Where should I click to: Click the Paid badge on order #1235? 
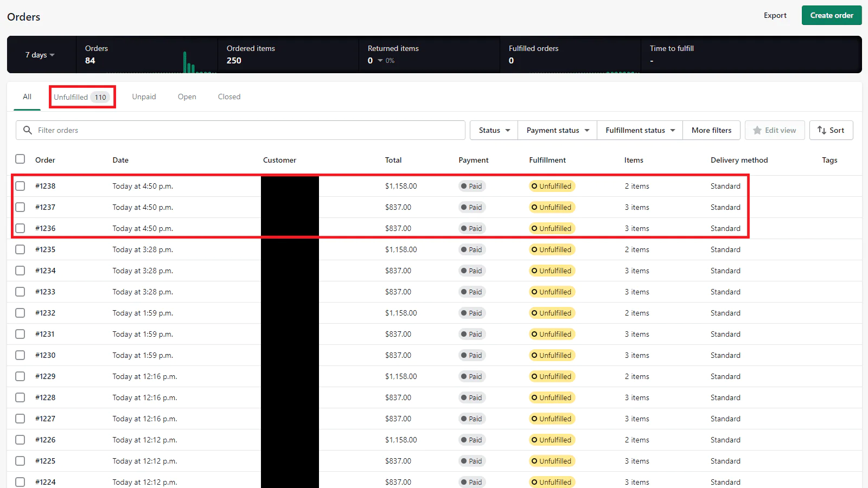pos(471,249)
